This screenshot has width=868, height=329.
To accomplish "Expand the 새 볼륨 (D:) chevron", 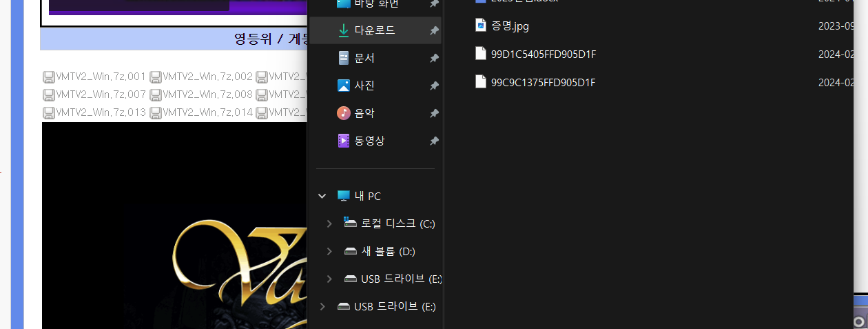I will [329, 251].
